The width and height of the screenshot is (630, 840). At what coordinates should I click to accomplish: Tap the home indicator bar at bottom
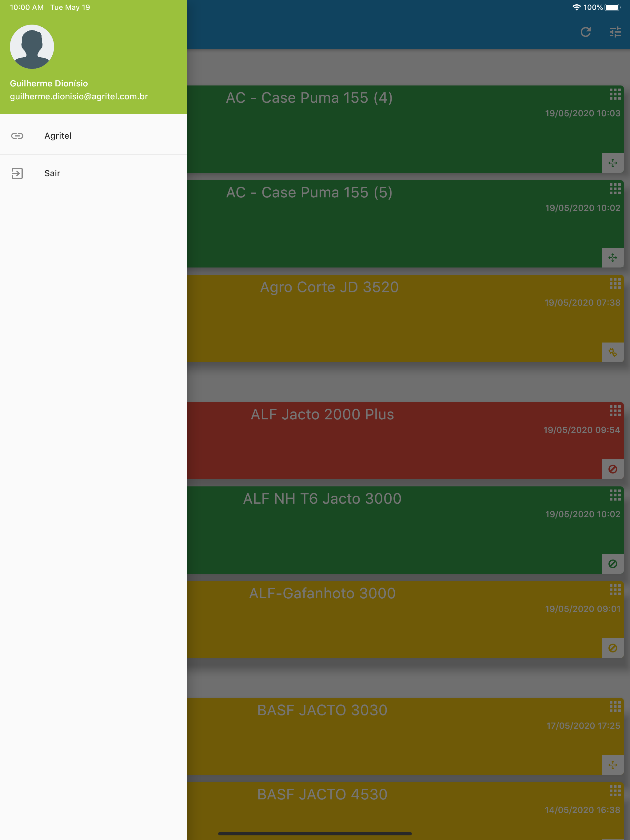tap(315, 834)
